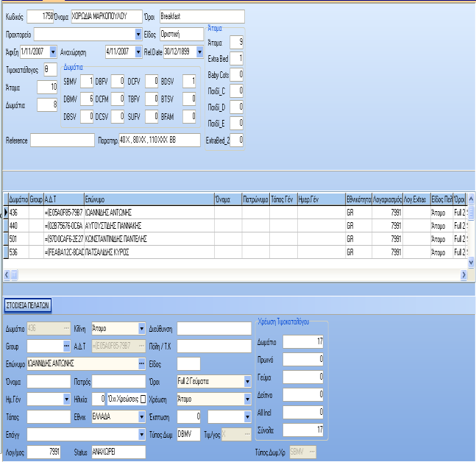Click the Είδος field showing Οριστική
476x462 pixels.
pos(182,35)
